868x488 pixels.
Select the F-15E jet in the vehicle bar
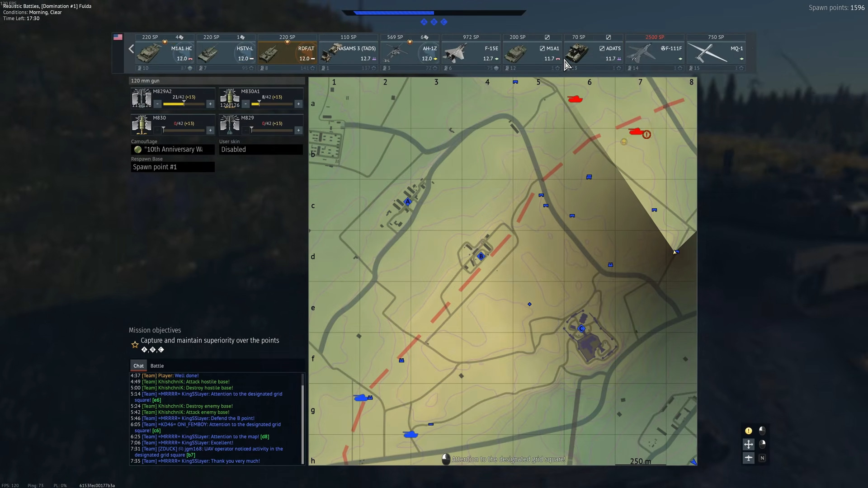point(471,52)
